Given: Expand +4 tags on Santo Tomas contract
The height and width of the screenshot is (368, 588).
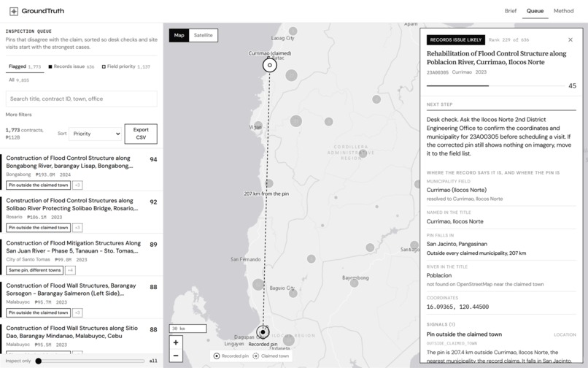Looking at the screenshot, I should point(70,270).
